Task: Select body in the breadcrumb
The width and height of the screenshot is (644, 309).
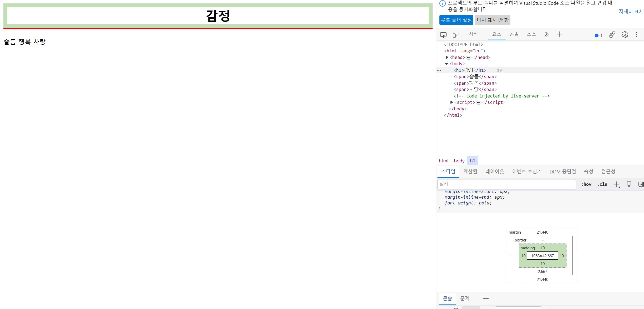Action: pyautogui.click(x=459, y=161)
